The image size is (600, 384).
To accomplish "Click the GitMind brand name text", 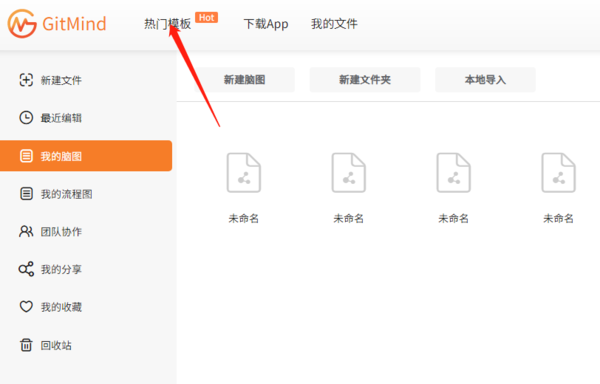I will pyautogui.click(x=74, y=24).
